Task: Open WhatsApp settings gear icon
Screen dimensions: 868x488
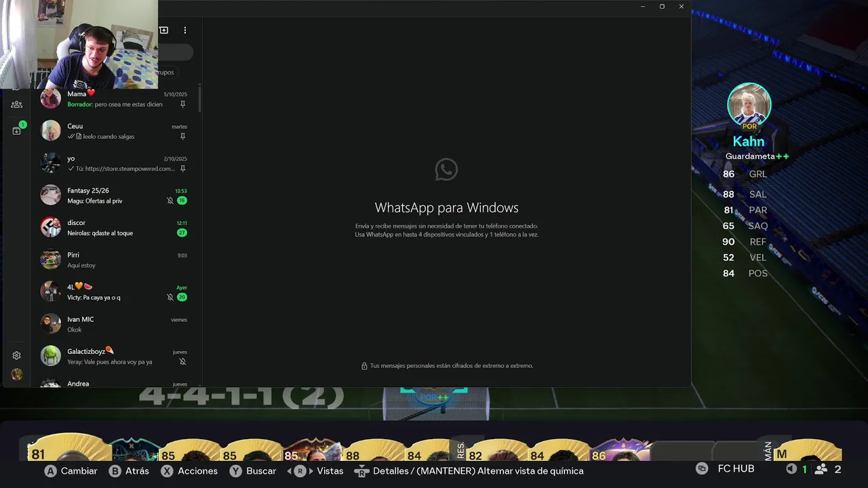Action: 16,355
